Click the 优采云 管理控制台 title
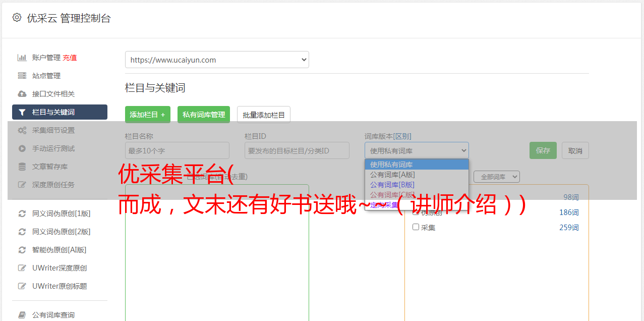This screenshot has width=644, height=321. (x=69, y=18)
